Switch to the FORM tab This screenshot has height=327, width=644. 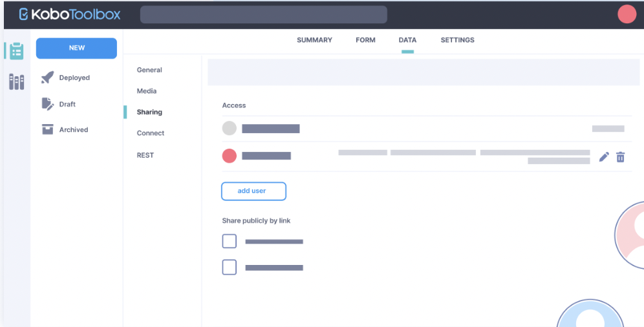[365, 40]
